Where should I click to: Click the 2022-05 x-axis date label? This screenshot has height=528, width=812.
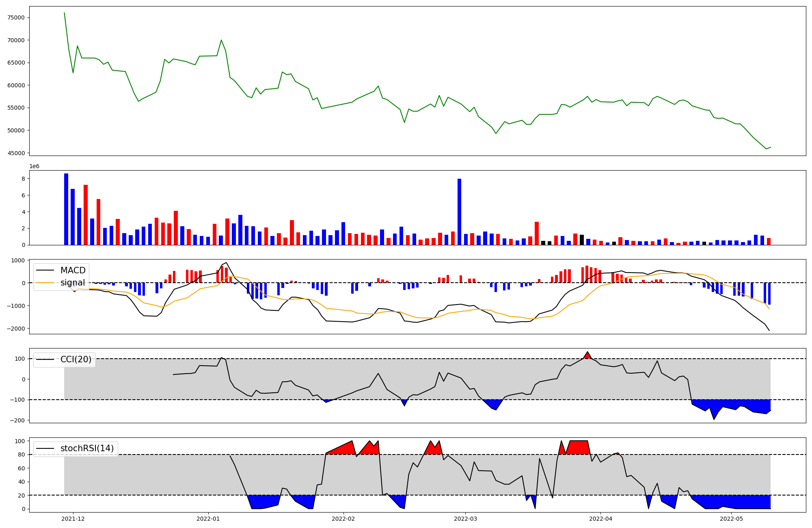[x=731, y=519]
